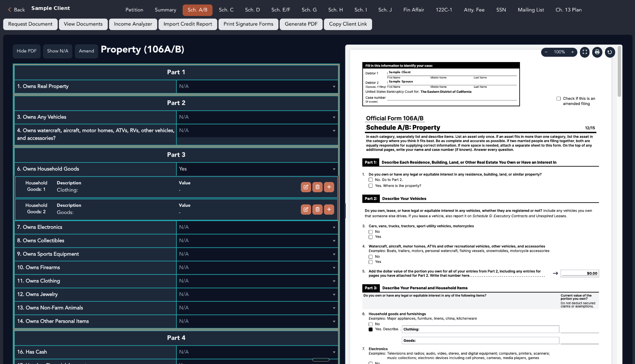Open PDF preview in fullscreen
The image size is (635, 364).
click(x=585, y=52)
